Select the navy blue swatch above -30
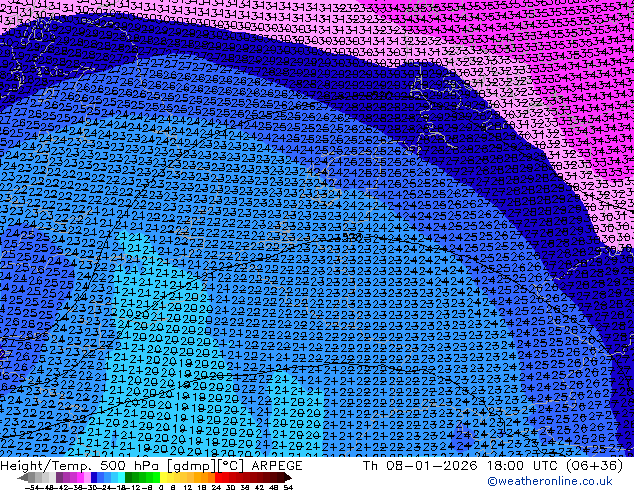Viewport: 634px width, 490px height. [94, 477]
